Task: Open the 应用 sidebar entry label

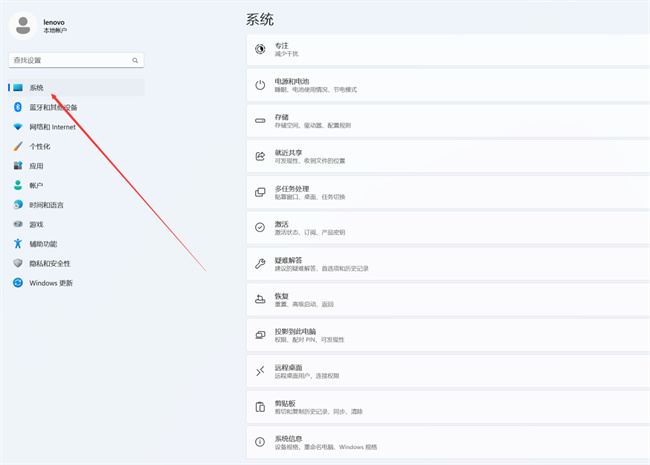Action: point(36,166)
